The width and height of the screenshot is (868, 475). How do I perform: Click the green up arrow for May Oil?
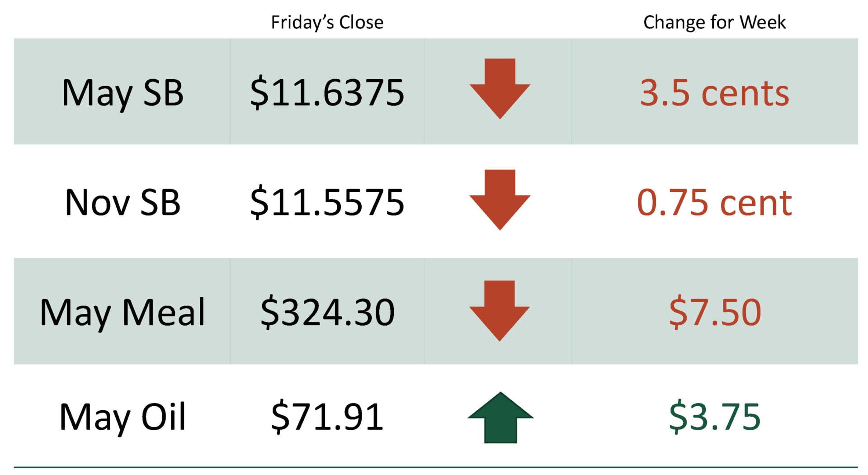[x=500, y=418]
